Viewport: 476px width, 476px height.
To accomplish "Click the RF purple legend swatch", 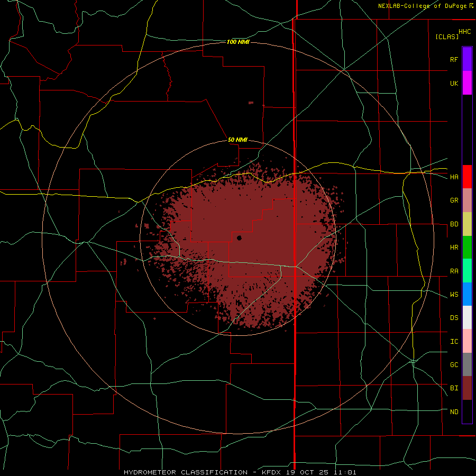I will click(467, 59).
